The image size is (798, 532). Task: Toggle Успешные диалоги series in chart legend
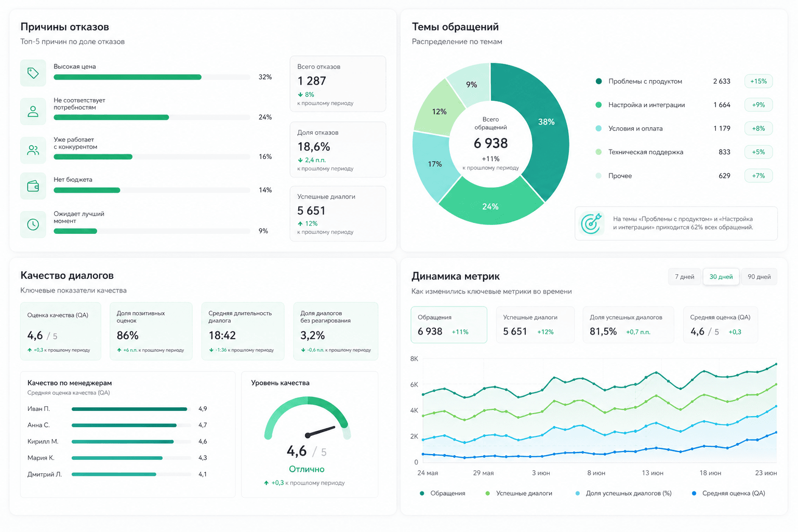point(518,494)
